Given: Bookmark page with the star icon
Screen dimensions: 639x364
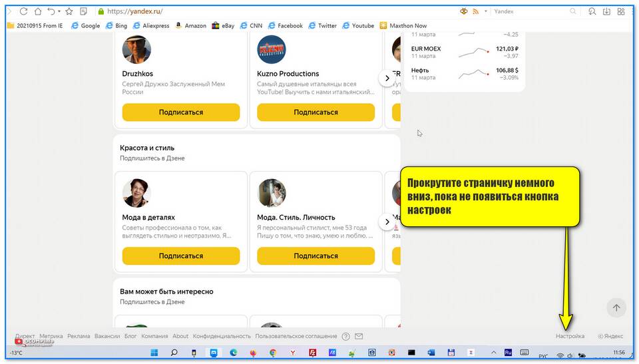Looking at the screenshot, I should (x=69, y=11).
